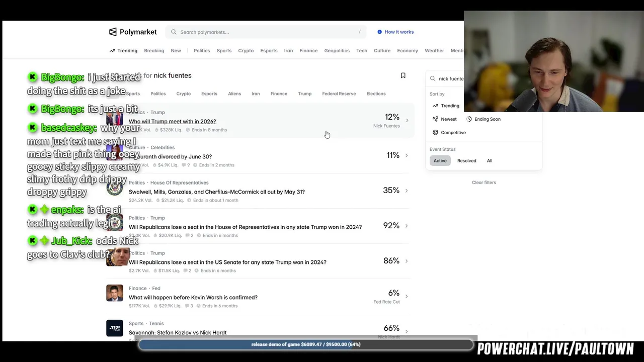Filter results by Trump tag
This screenshot has height=362, width=644.
305,94
